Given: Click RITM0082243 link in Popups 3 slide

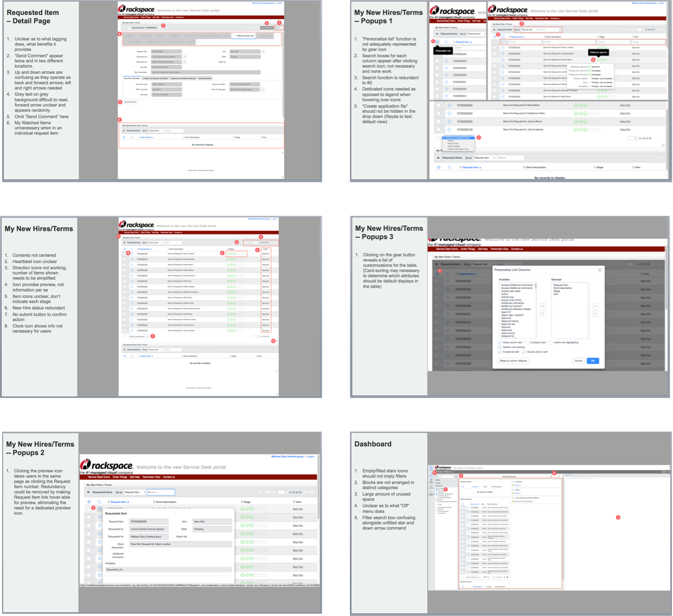Looking at the screenshot, I should pyautogui.click(x=463, y=289).
